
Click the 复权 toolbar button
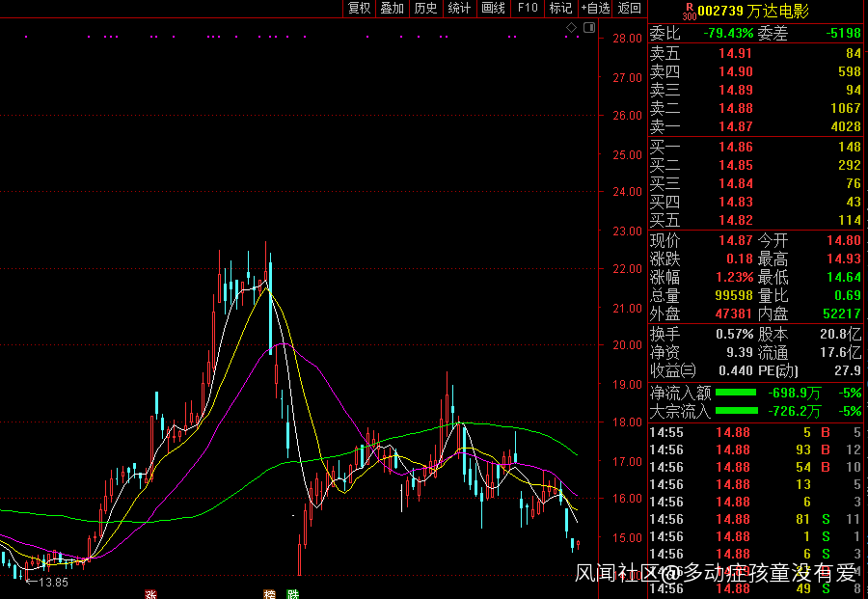(x=359, y=9)
